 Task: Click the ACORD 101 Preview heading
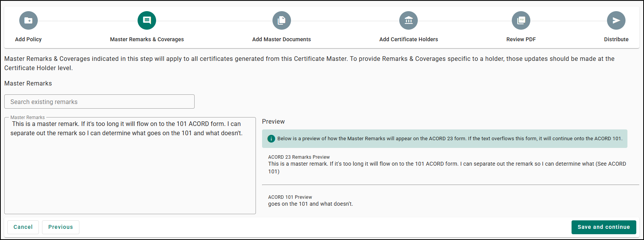pyautogui.click(x=290, y=197)
